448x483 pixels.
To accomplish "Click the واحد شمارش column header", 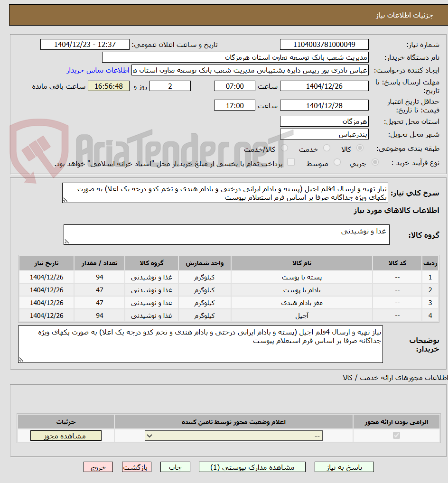I will [205, 263].
